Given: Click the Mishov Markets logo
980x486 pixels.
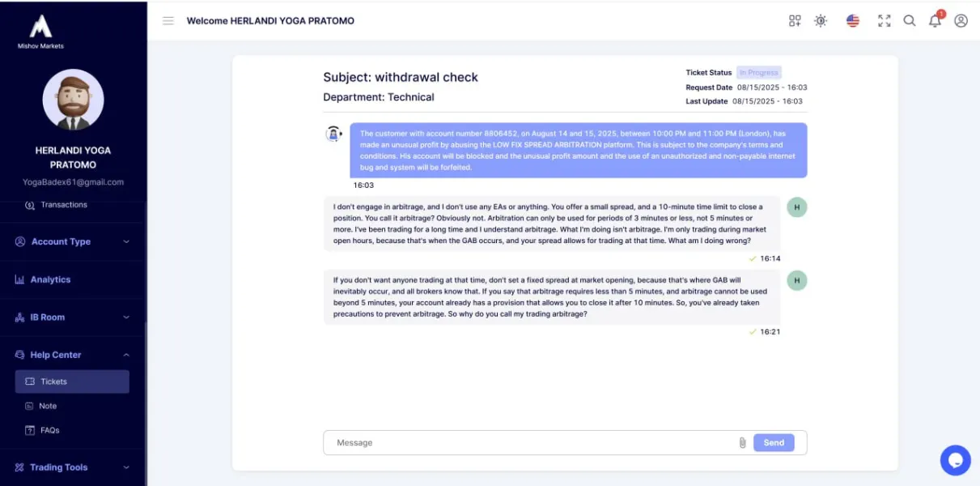Looking at the screenshot, I should pyautogui.click(x=40, y=31).
